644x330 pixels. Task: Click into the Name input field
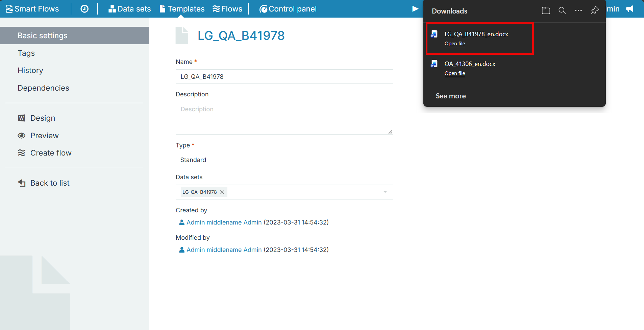(x=284, y=76)
